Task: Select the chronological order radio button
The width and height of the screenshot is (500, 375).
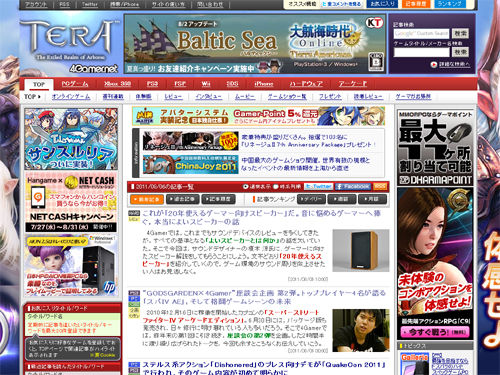Action: (276, 187)
